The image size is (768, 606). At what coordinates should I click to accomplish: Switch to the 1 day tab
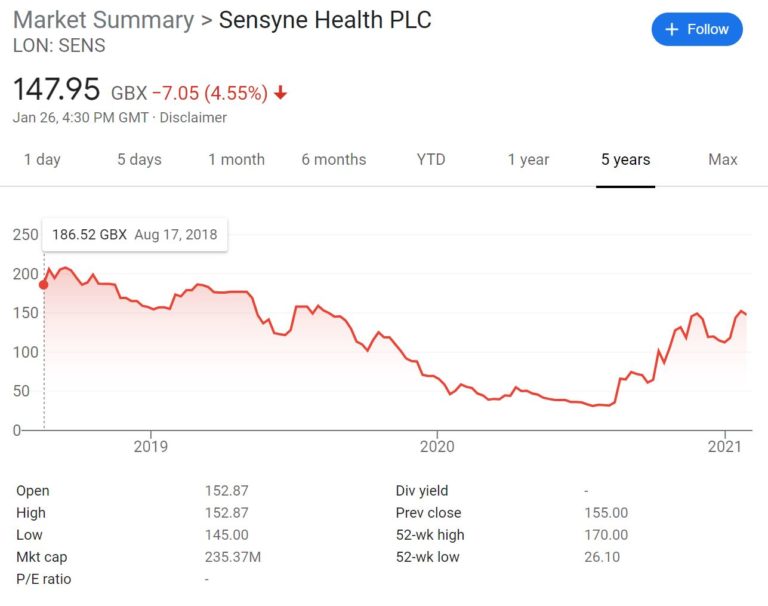coord(42,160)
